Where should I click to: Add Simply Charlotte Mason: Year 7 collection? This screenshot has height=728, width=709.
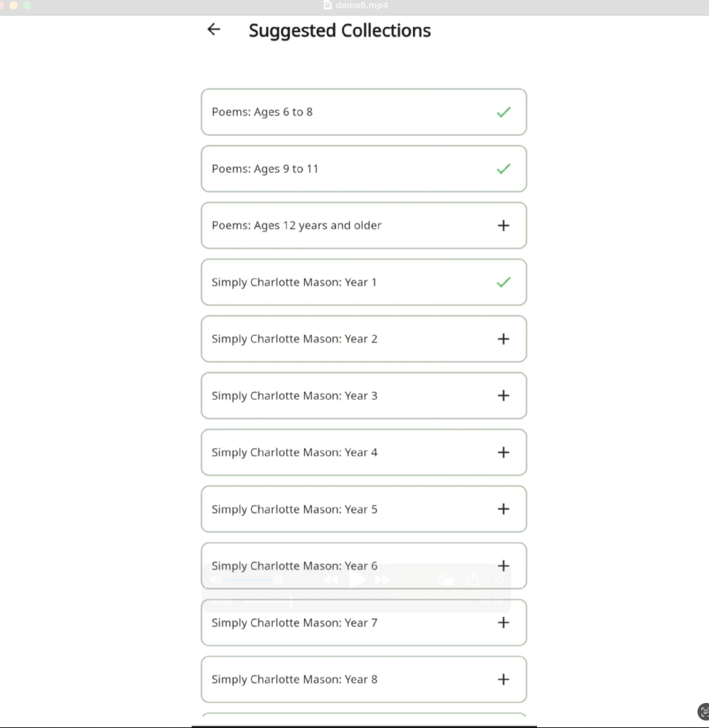pyautogui.click(x=503, y=622)
